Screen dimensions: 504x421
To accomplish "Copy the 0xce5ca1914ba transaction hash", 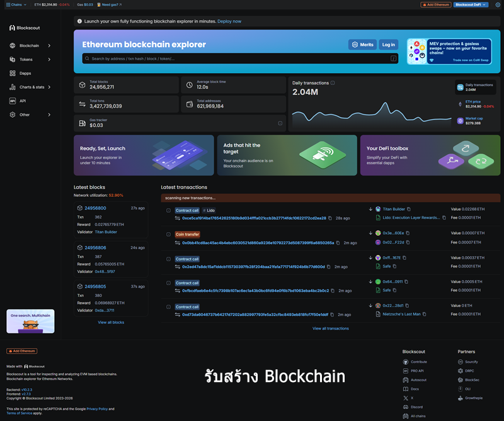I will [x=330, y=218].
